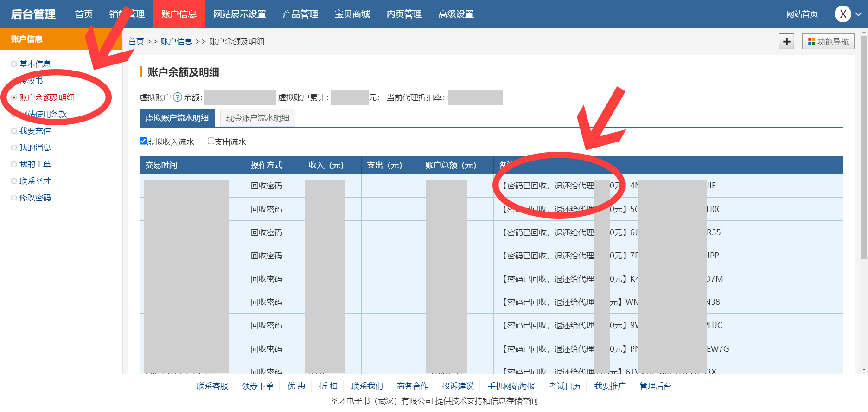Click 网站首页 link in the header
Image resolution: width=868 pixels, height=412 pixels.
pos(802,14)
